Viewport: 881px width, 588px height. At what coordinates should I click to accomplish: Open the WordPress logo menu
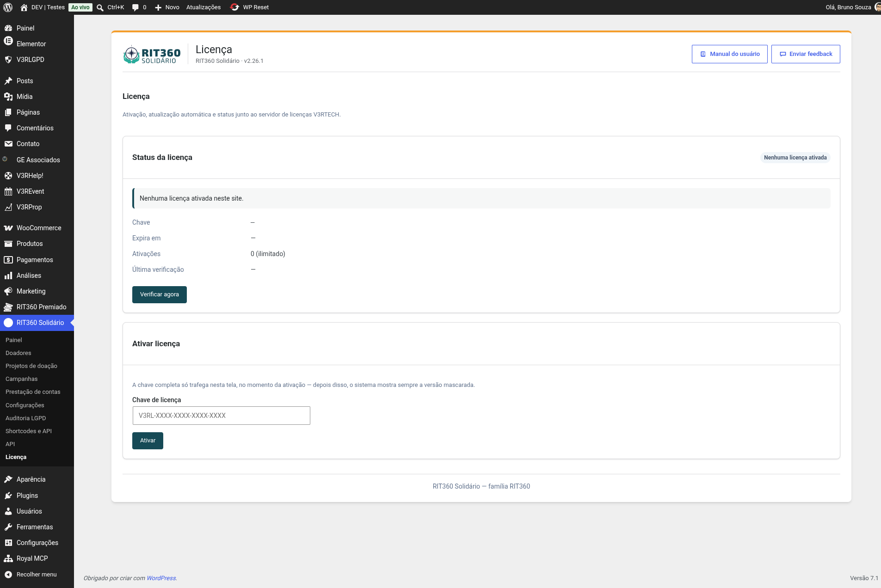8,7
